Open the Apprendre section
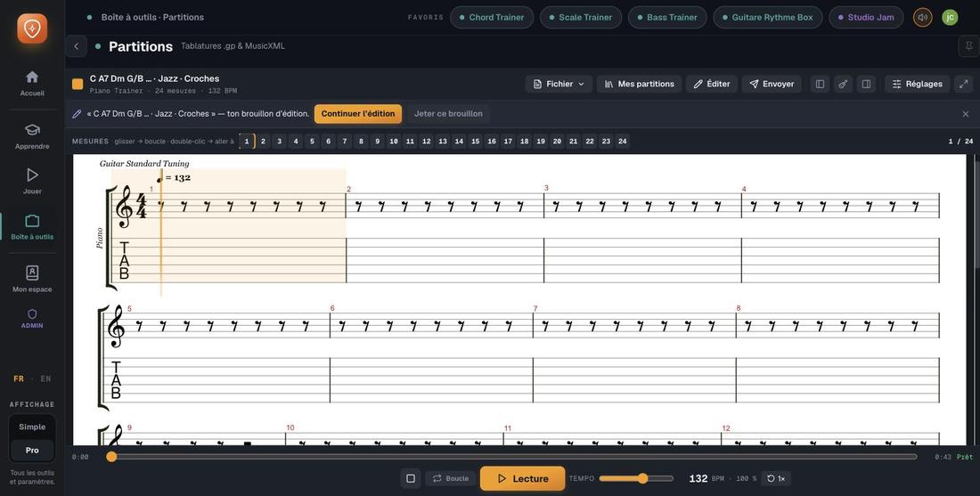The height and width of the screenshot is (496, 980). tap(32, 136)
